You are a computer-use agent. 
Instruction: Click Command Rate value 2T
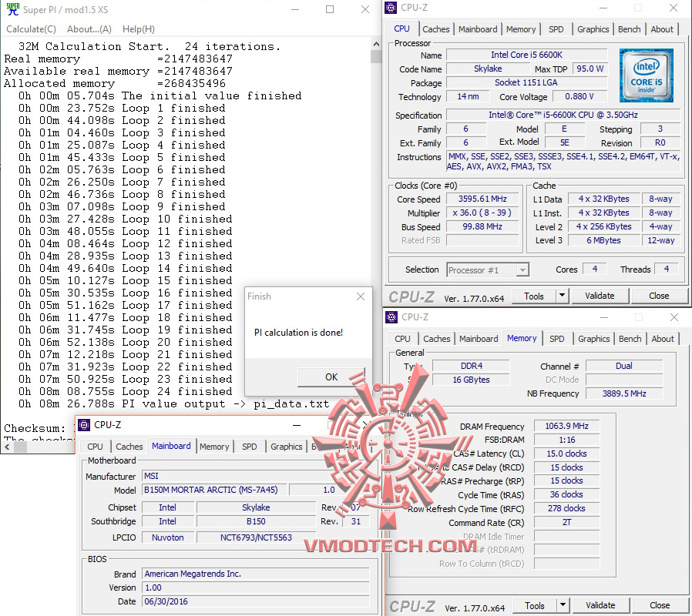coord(566,523)
